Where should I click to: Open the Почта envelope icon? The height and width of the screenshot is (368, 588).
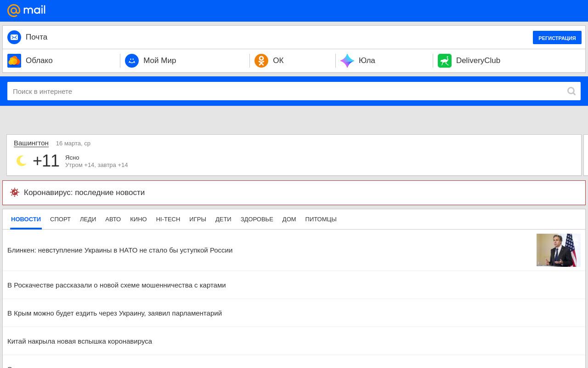[14, 37]
